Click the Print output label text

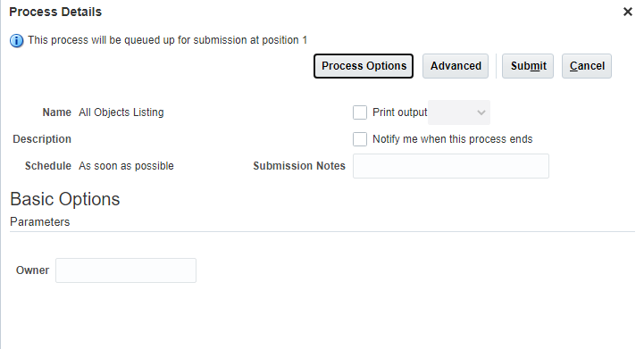[x=399, y=112]
